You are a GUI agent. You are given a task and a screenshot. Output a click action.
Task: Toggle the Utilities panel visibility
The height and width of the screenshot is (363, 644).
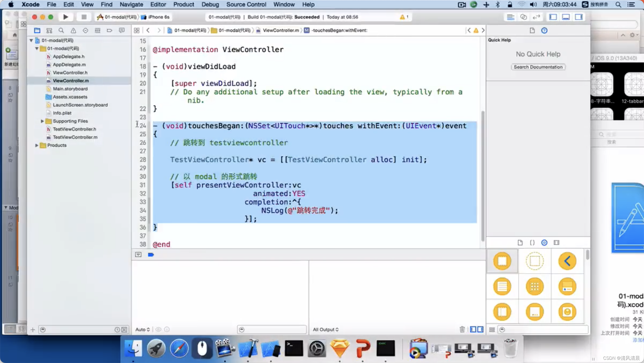579,17
